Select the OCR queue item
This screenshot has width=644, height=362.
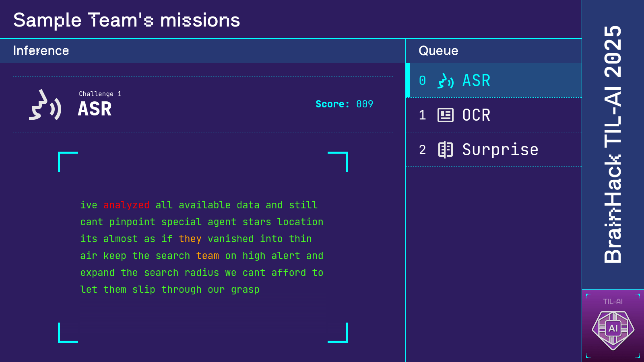pyautogui.click(x=494, y=115)
